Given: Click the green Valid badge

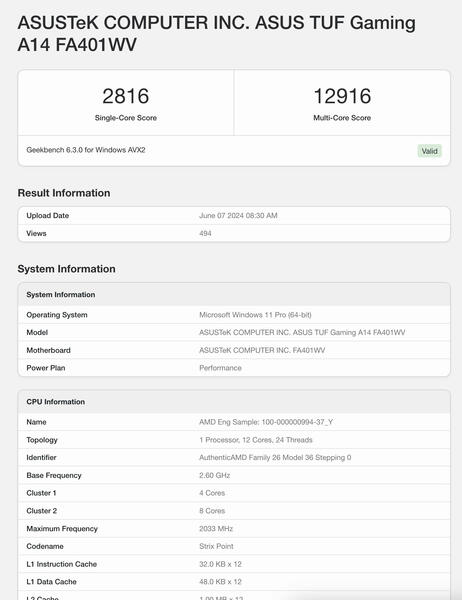Looking at the screenshot, I should click(429, 151).
